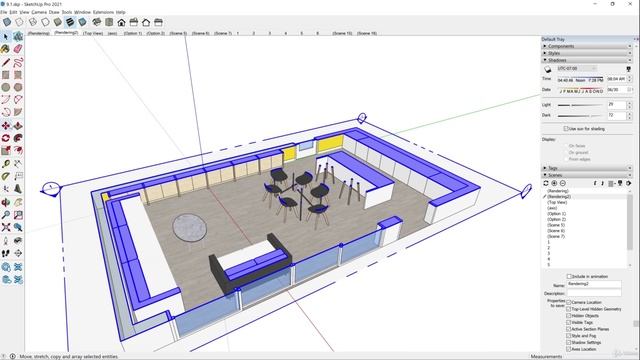Open the scenes view options dropdown
The image size is (640, 360).
[611, 184]
